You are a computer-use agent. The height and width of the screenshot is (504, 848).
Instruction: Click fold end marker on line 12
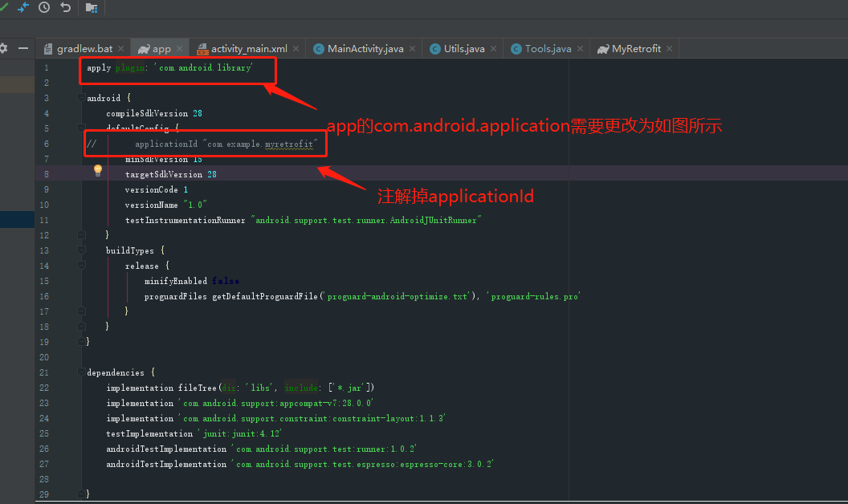[81, 234]
